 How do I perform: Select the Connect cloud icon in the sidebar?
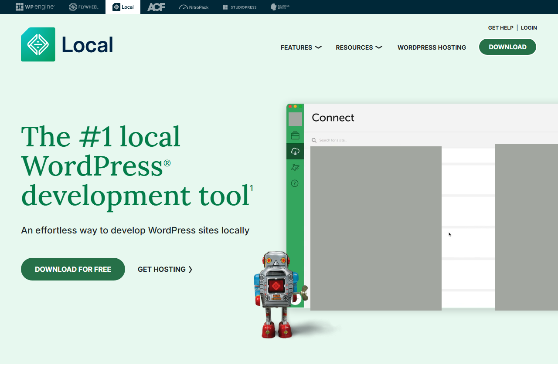[295, 151]
